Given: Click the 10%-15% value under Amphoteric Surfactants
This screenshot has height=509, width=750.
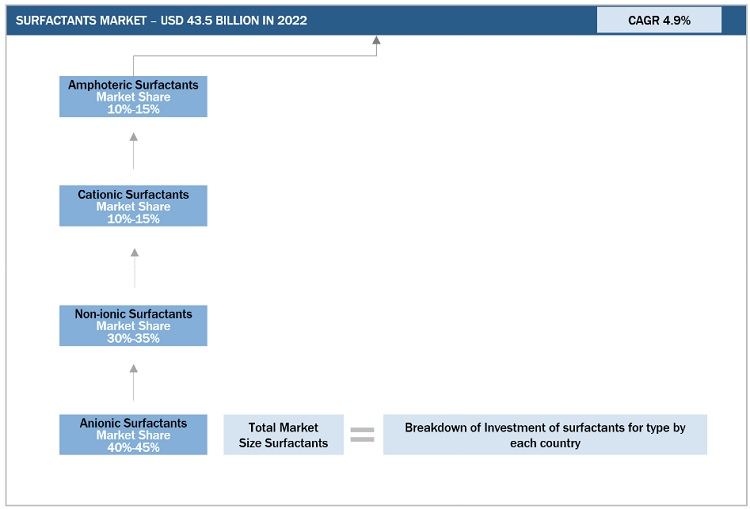Looking at the screenshot, I should [x=133, y=109].
